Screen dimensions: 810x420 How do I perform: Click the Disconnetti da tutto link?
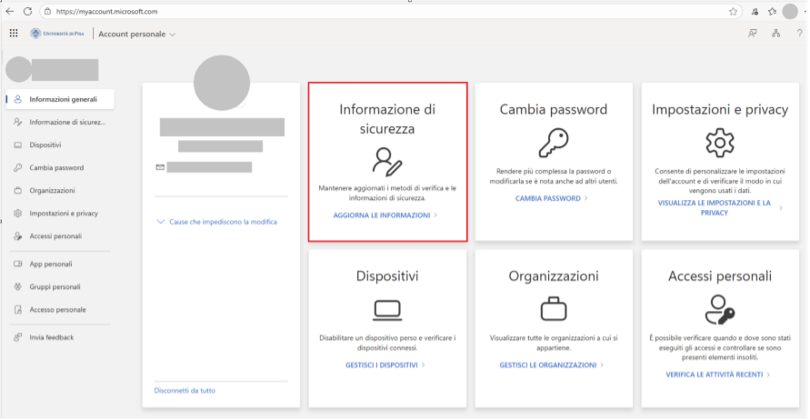(x=185, y=390)
